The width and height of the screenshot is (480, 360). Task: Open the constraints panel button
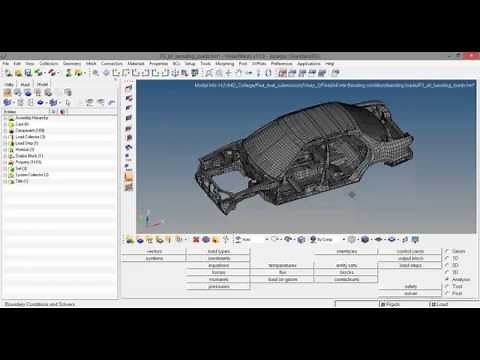[x=219, y=258]
